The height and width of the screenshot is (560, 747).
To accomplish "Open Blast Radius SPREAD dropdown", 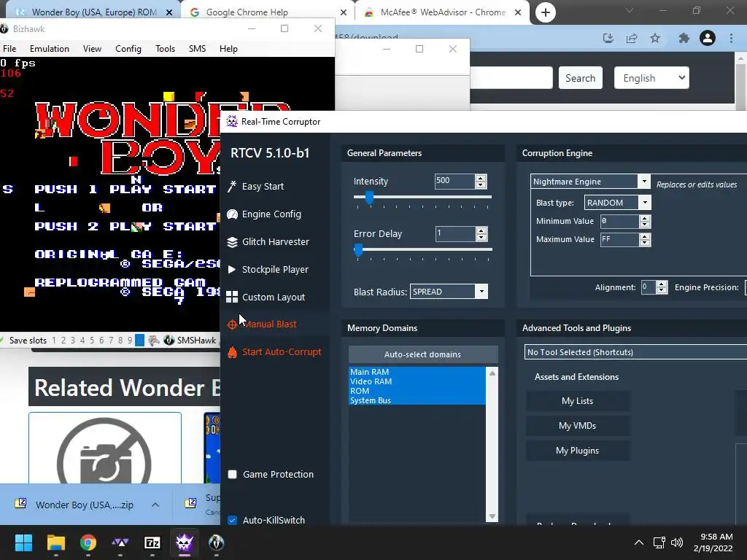I will pos(481,292).
